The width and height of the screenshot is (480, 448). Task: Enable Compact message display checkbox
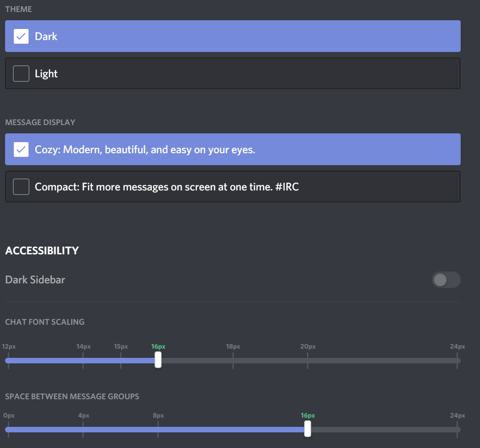pyautogui.click(x=21, y=187)
